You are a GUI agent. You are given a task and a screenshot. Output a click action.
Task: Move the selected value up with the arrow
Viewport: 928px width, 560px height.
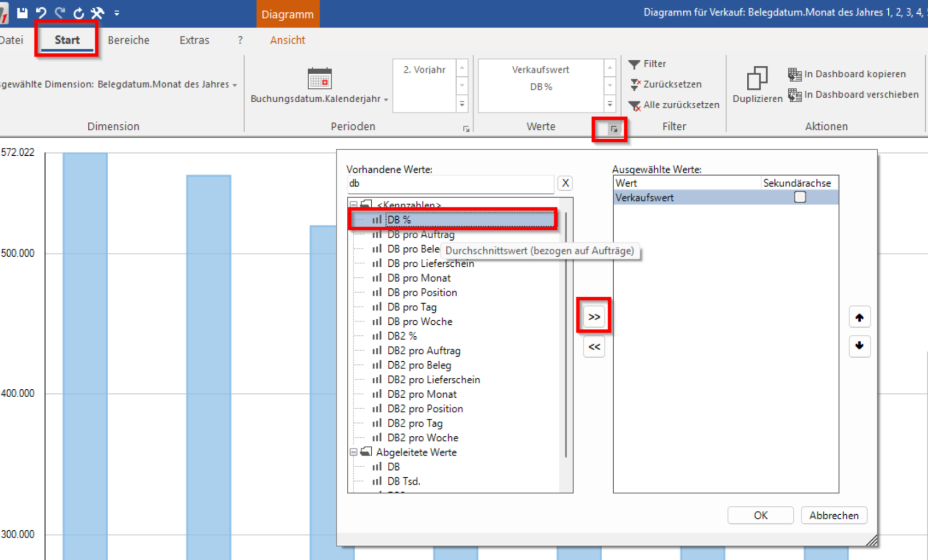pos(859,317)
